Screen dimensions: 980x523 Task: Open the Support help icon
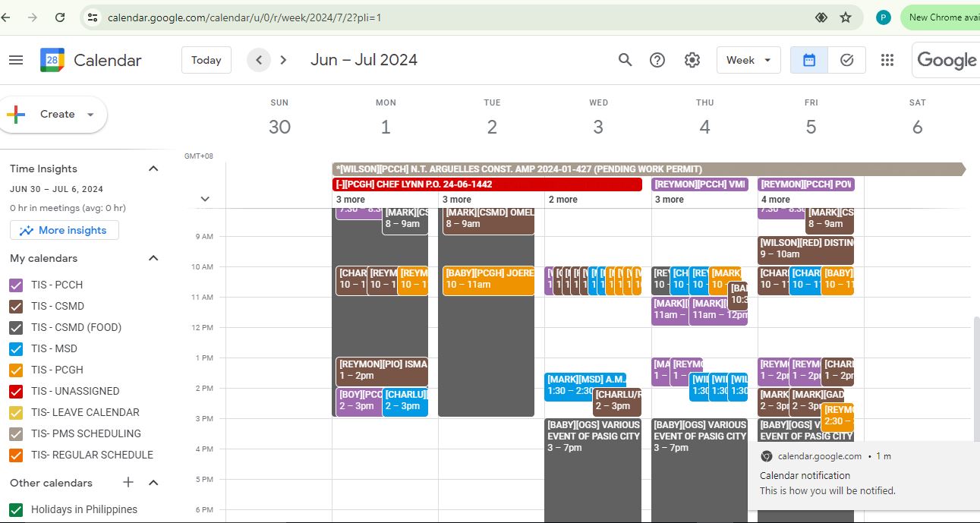click(658, 60)
